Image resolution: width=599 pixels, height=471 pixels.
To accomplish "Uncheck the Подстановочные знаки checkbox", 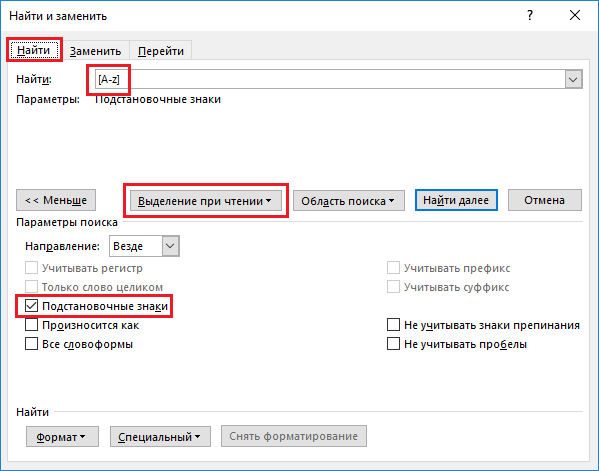I will [31, 306].
